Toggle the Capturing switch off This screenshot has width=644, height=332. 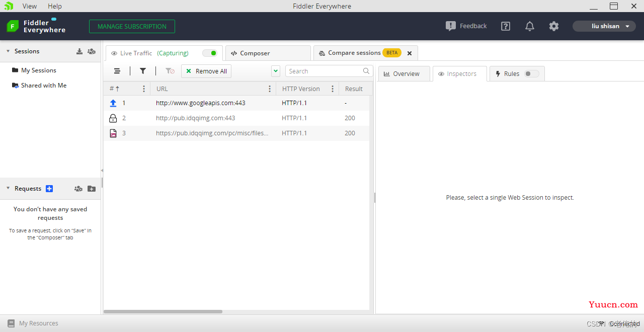(x=210, y=53)
